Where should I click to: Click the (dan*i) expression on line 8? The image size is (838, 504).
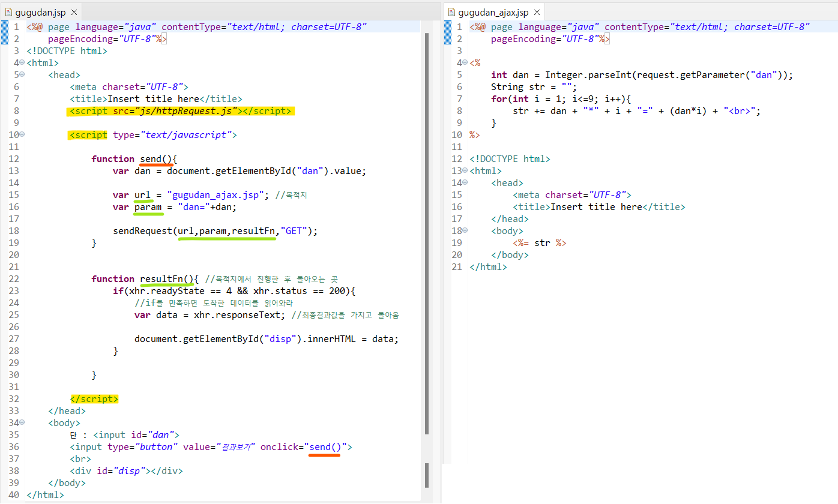[x=689, y=110]
